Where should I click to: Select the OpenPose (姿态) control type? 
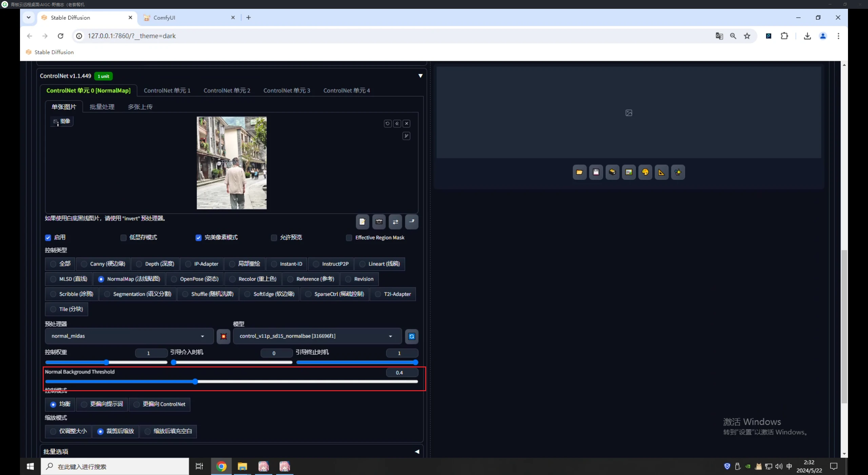195,279
